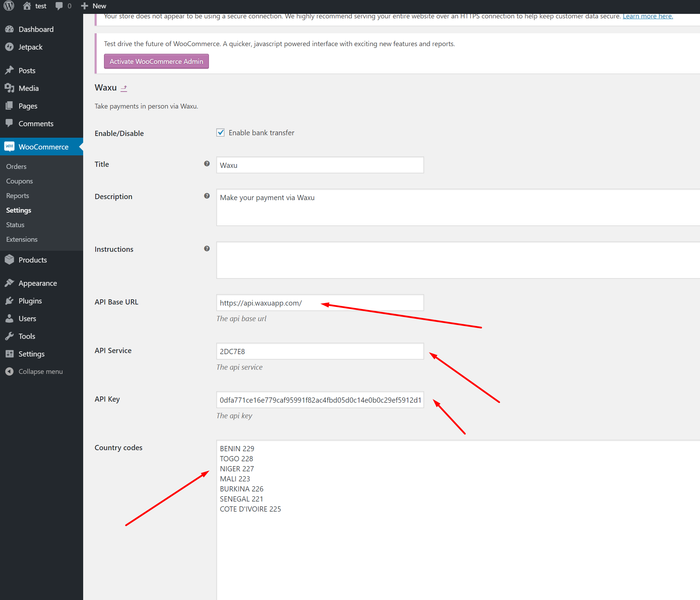Screen dimensions: 700x600
Task: Click the Posts pushpin icon
Action: click(9, 70)
